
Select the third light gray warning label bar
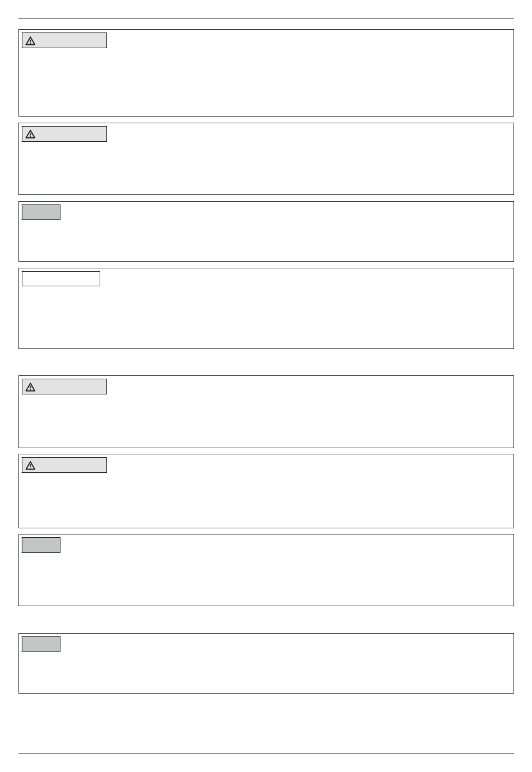(64, 387)
